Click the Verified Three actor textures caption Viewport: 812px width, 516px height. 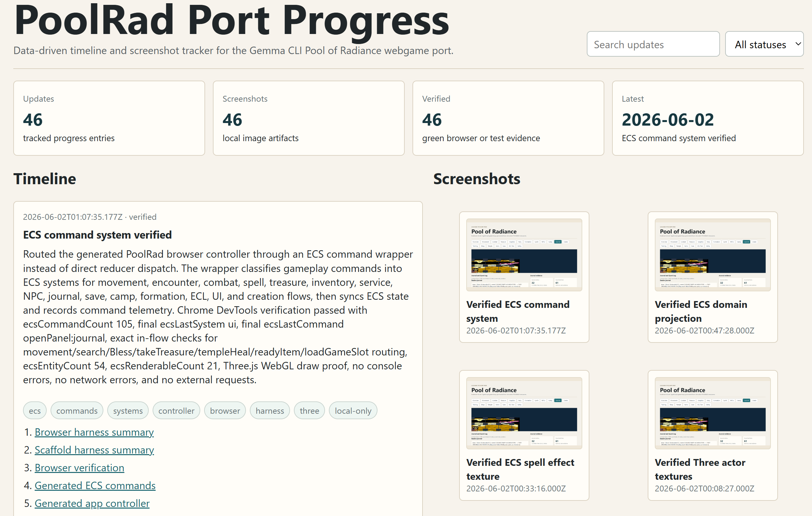tap(700, 469)
